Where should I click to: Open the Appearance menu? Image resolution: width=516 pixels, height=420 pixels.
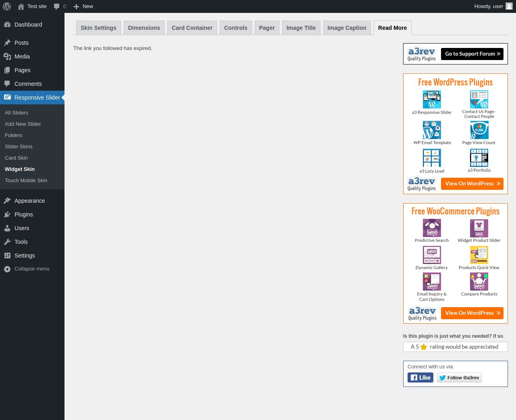[x=32, y=201]
